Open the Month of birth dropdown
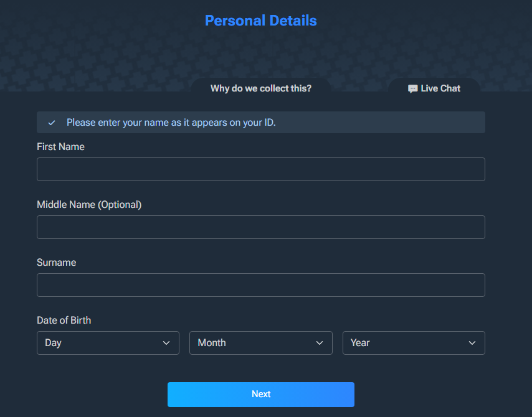The width and height of the screenshot is (532, 417). point(260,343)
